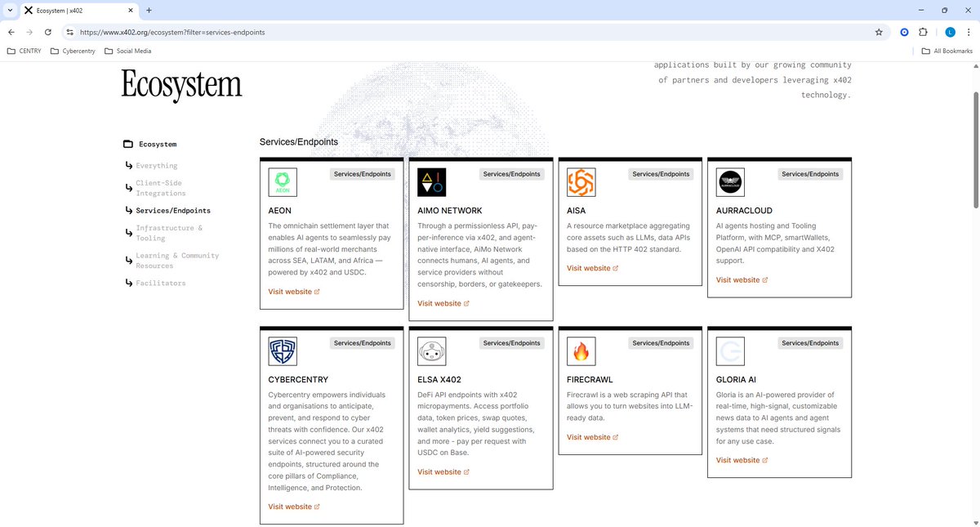980x527 pixels.
Task: Open the All Bookmarks folder
Action: click(947, 51)
